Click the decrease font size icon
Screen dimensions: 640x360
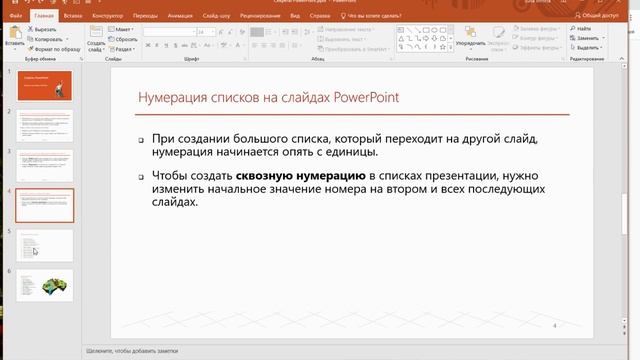coord(231,32)
